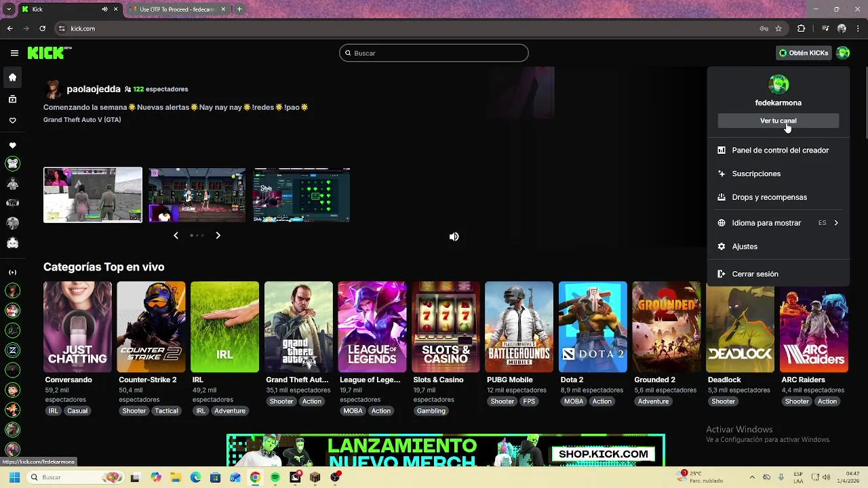Screen dimensions: 868x488
Task: Mute the Kick tab via its speaker icon
Action: [x=104, y=9]
